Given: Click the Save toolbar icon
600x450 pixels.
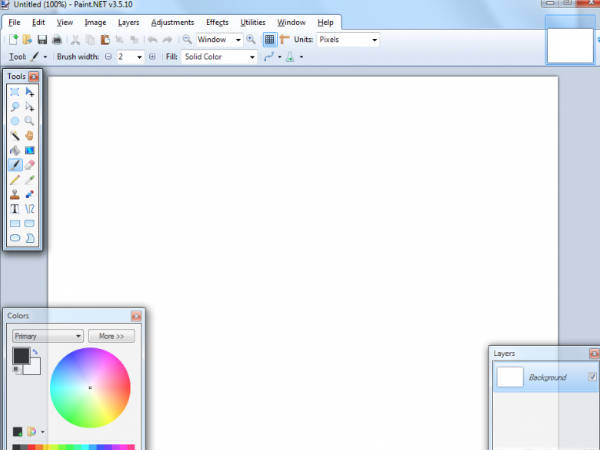Looking at the screenshot, I should tap(42, 39).
